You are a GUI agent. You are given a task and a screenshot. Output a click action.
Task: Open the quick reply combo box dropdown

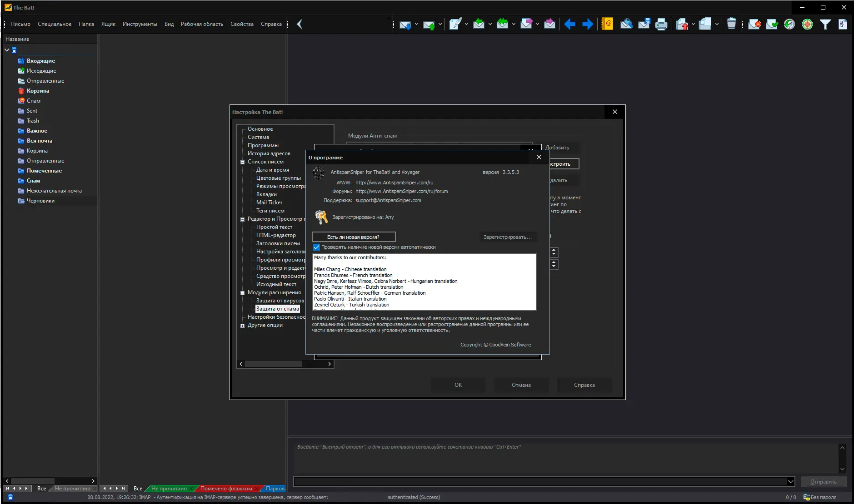click(790, 481)
